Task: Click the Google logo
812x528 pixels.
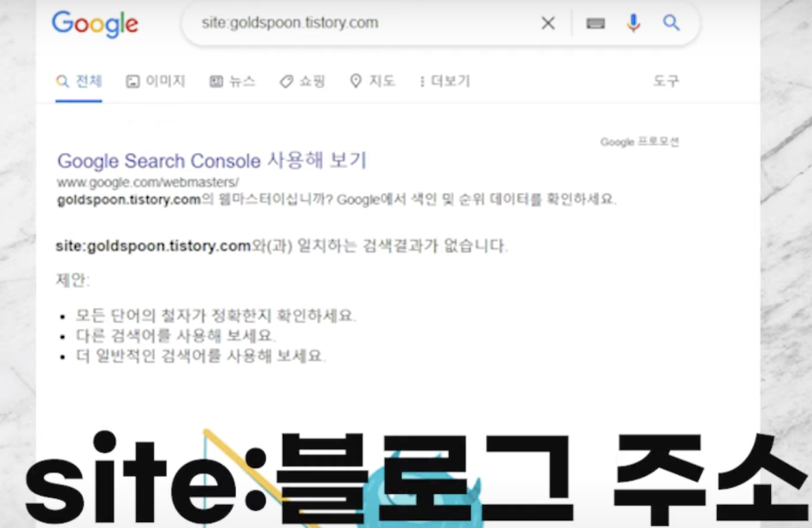Action: pos(95,24)
